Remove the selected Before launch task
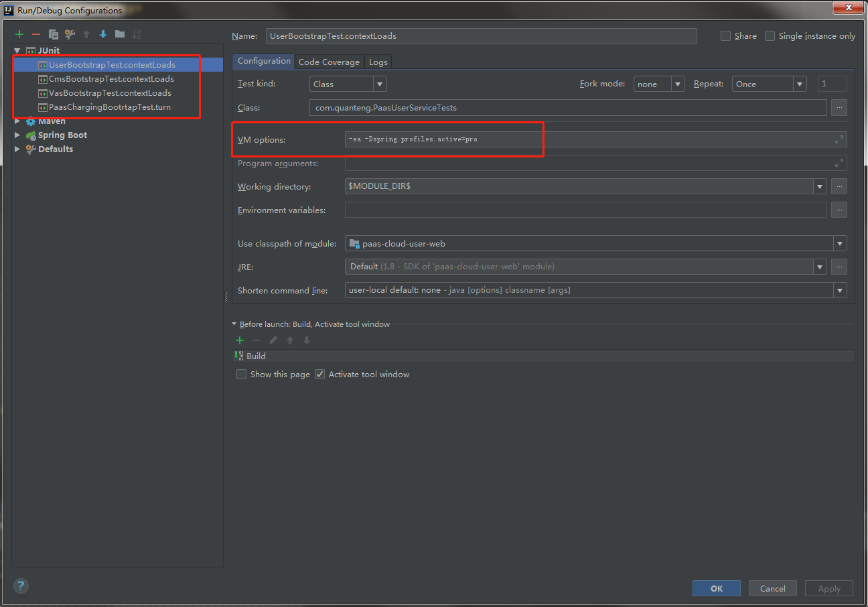The height and width of the screenshot is (607, 868). 257,340
